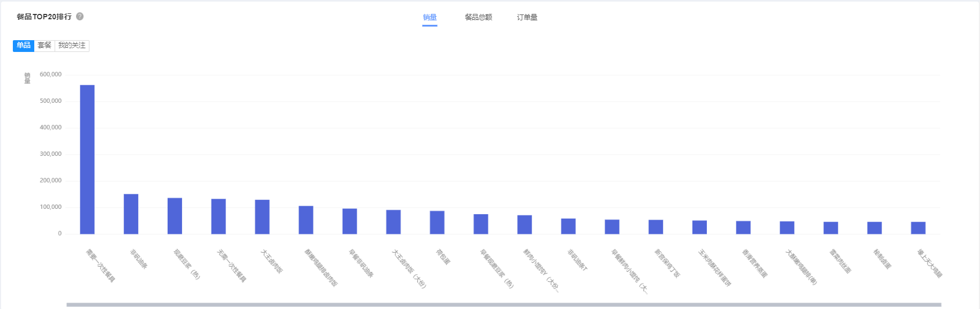Viewport: 980px width, 309px height.
Task: Click the x-axis label 新宫保鸡丁饭
Action: tap(667, 263)
